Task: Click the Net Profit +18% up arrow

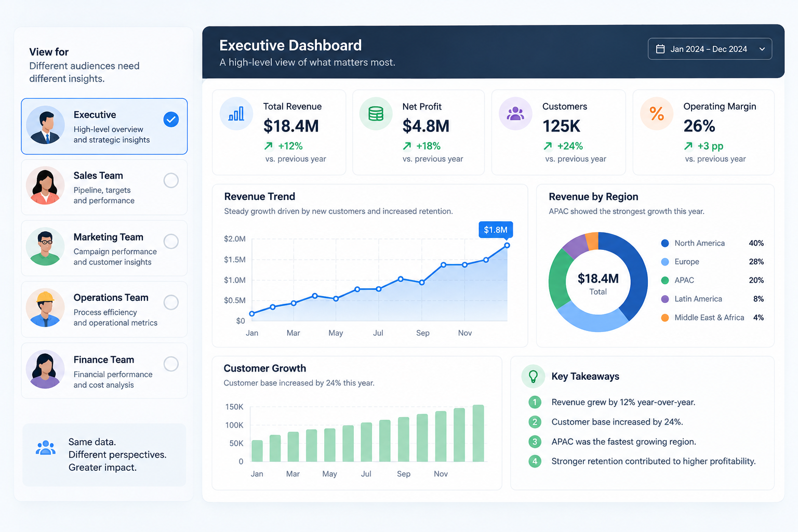Action: [x=407, y=146]
